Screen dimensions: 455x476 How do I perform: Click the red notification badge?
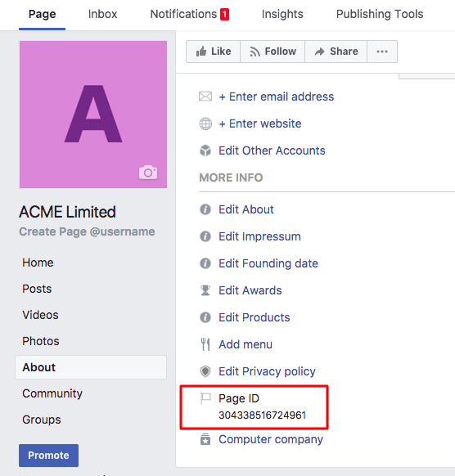click(x=225, y=14)
